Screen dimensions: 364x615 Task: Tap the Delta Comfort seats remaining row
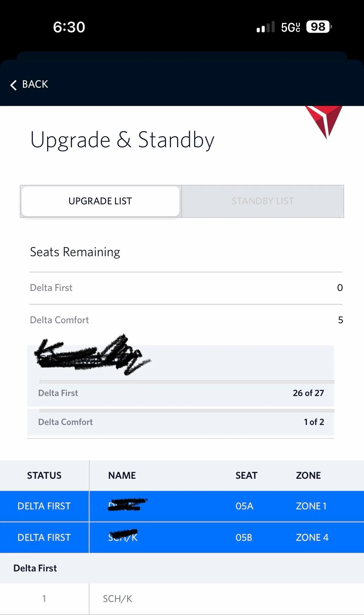pyautogui.click(x=186, y=320)
